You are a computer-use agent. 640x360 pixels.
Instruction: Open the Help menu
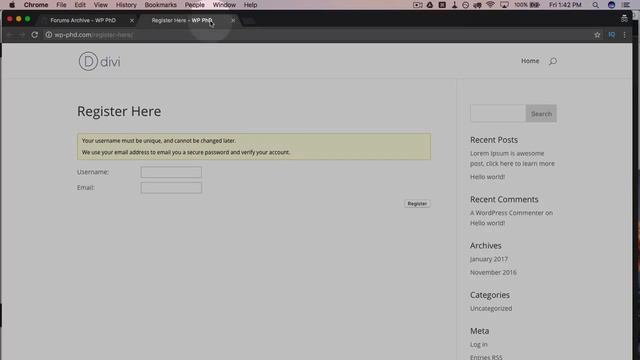coord(250,5)
